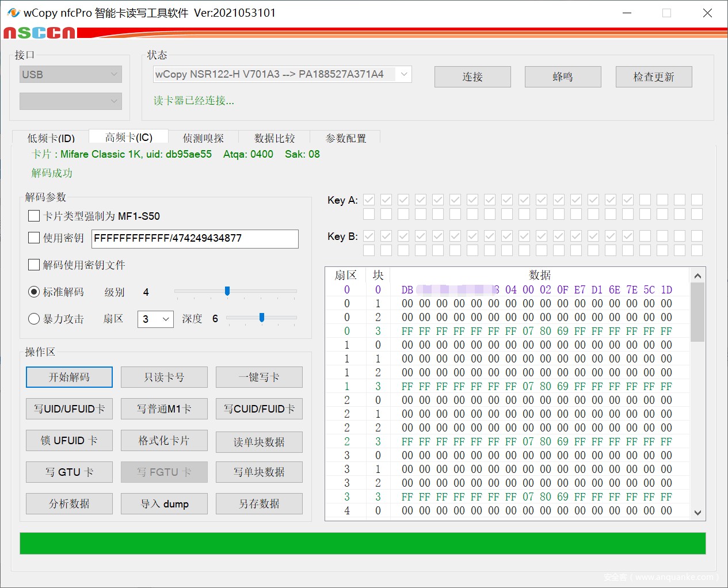Open the 侦测嗅探 tab
Screen dimensions: 728x588
pos(203,138)
